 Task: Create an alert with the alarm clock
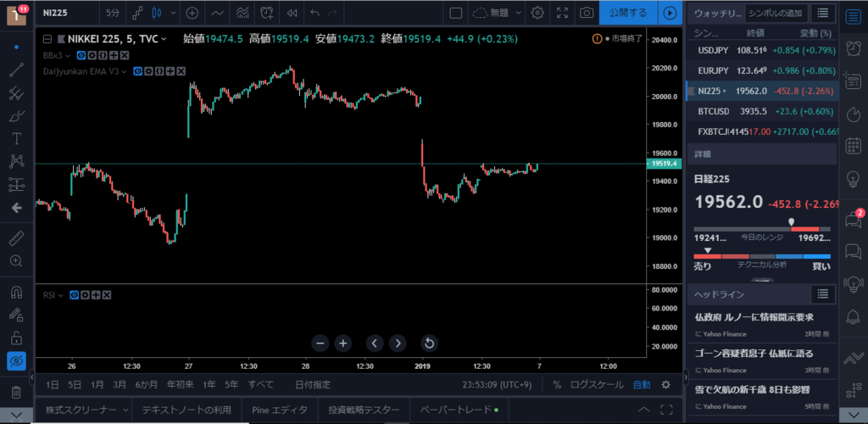[x=267, y=13]
